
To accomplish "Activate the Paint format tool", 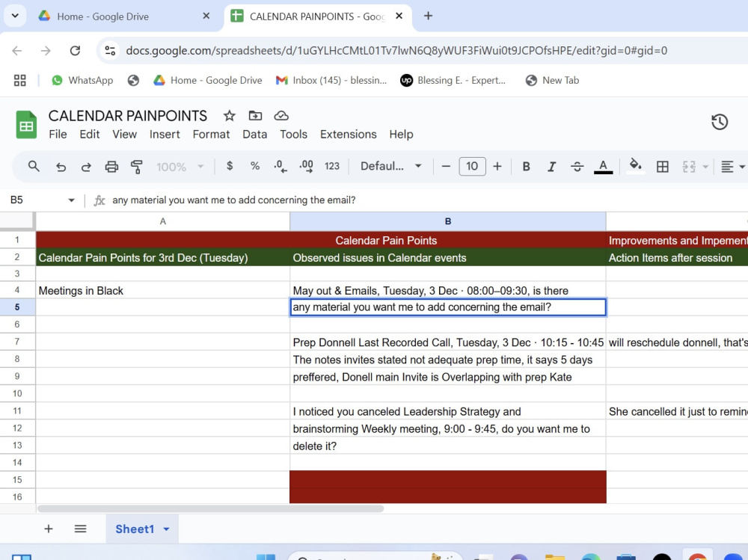I will 137,167.
